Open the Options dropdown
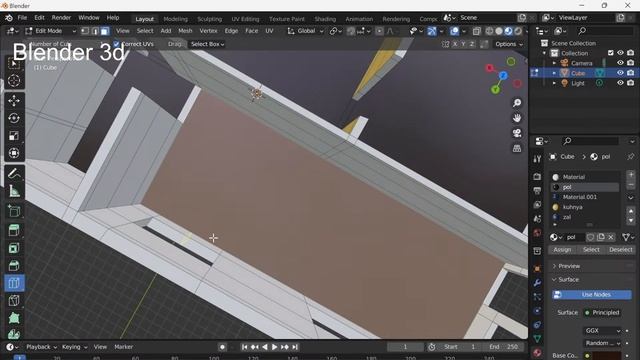Screen dimensions: 640x360 coord(509,44)
